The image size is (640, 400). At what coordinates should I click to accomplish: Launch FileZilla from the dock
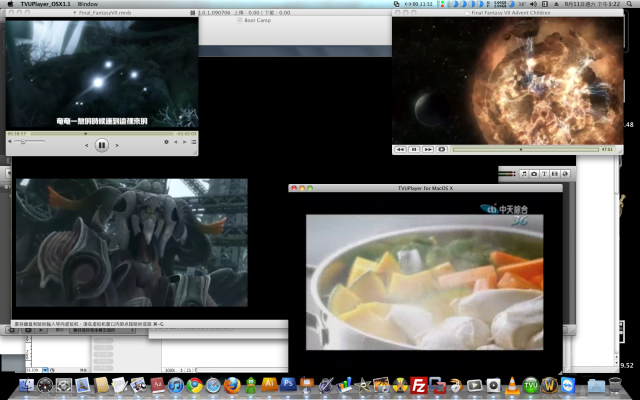pos(418,385)
